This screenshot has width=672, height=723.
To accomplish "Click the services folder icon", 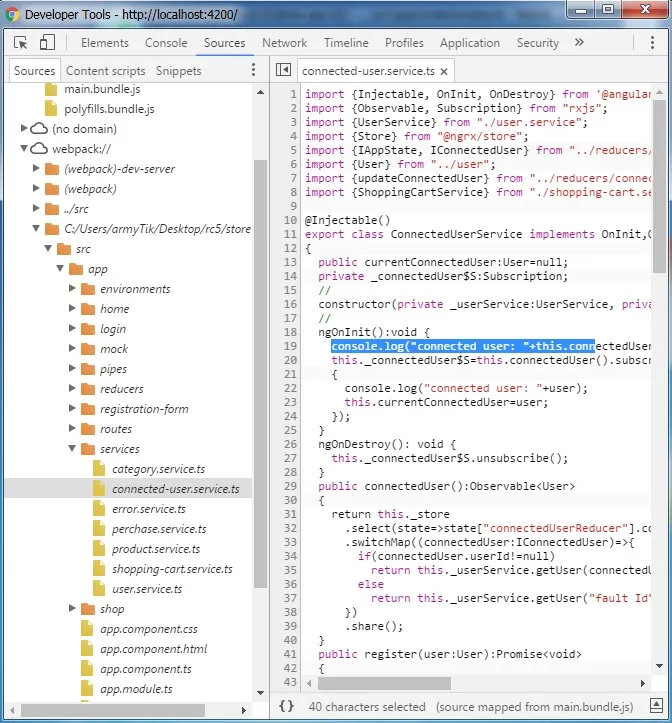I will (x=88, y=449).
